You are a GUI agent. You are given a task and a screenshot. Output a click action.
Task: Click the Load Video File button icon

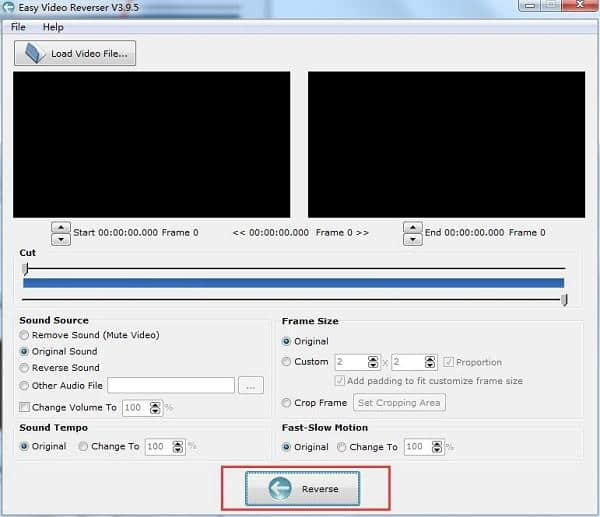[35, 53]
